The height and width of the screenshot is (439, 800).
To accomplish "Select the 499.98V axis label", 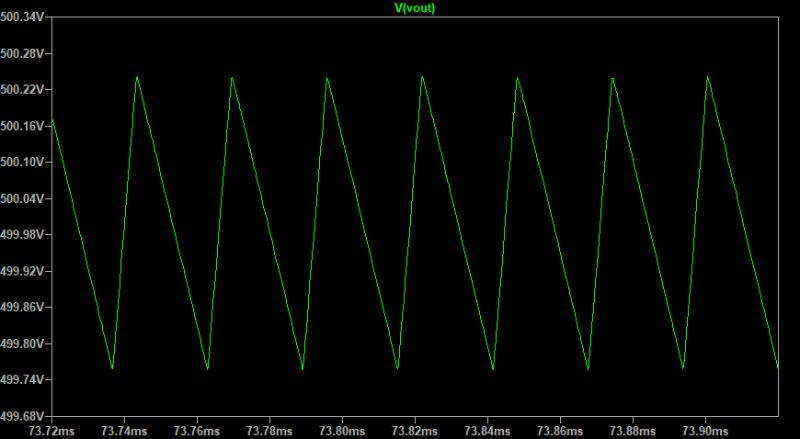I will 22,235.
